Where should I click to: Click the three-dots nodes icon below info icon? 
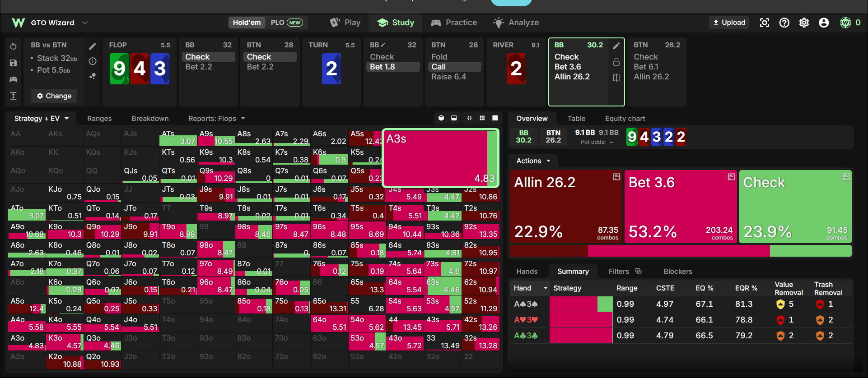(93, 76)
